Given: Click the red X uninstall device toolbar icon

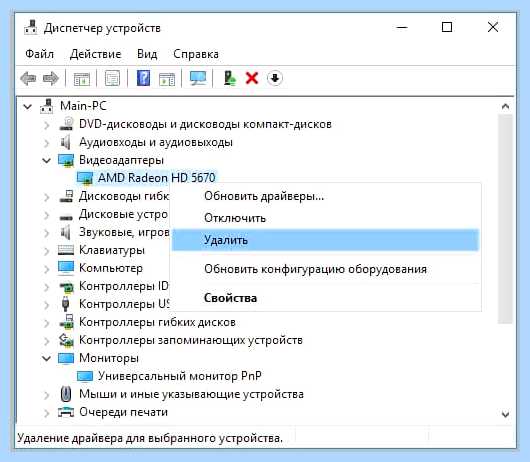Looking at the screenshot, I should coord(252,78).
